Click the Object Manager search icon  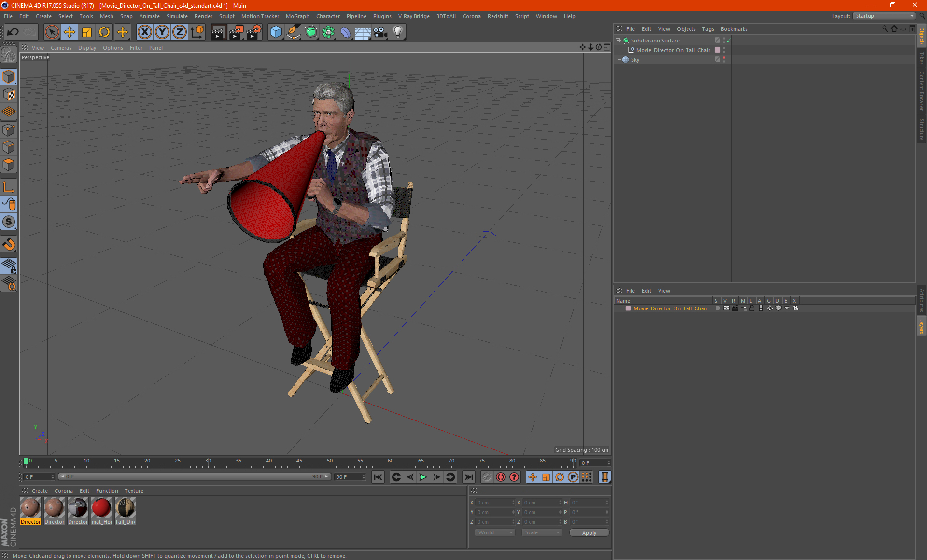coord(885,29)
